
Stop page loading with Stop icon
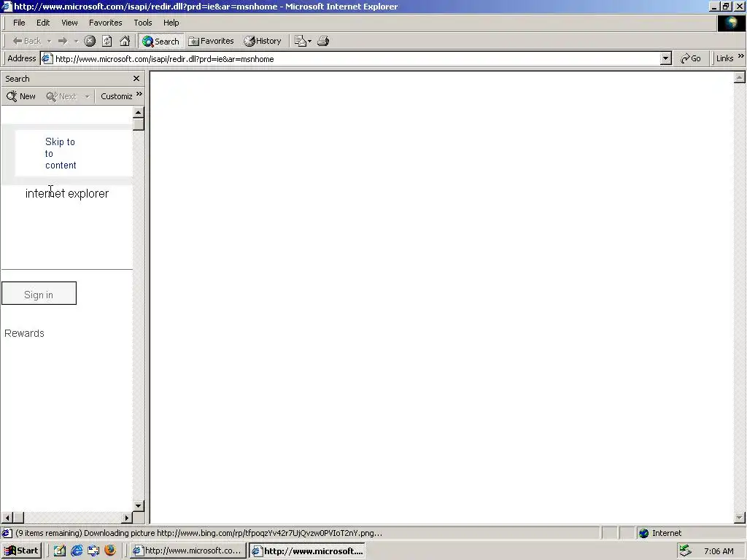click(90, 41)
